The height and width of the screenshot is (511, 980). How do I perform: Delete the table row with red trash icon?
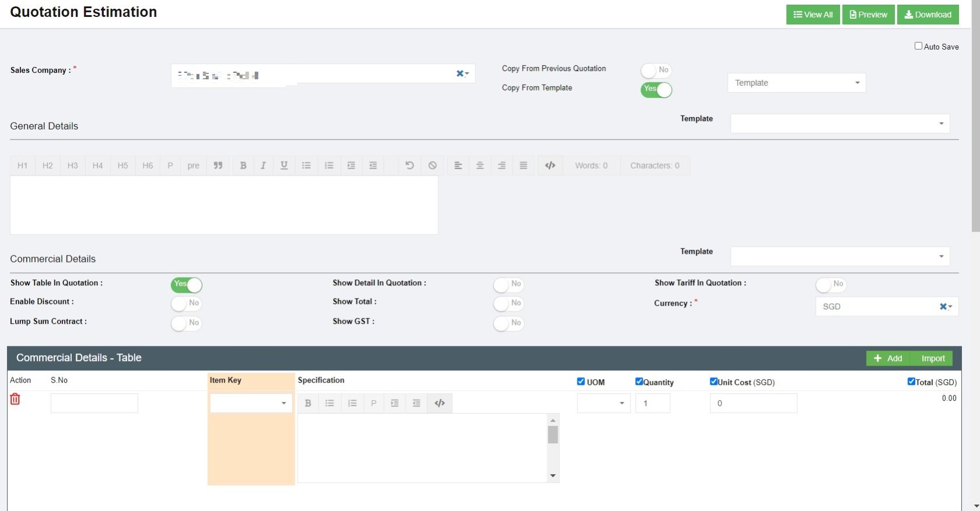15,399
